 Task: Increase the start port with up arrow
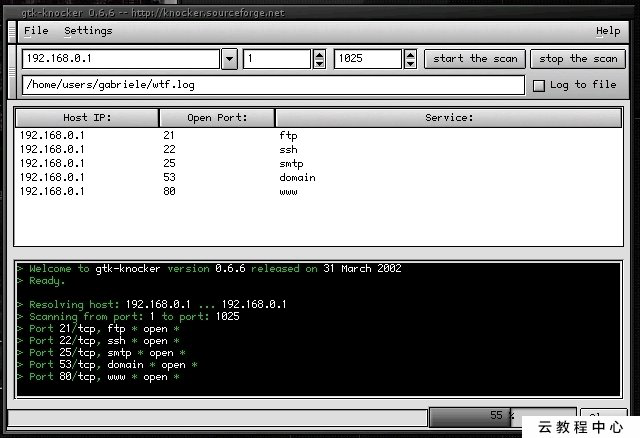point(319,54)
